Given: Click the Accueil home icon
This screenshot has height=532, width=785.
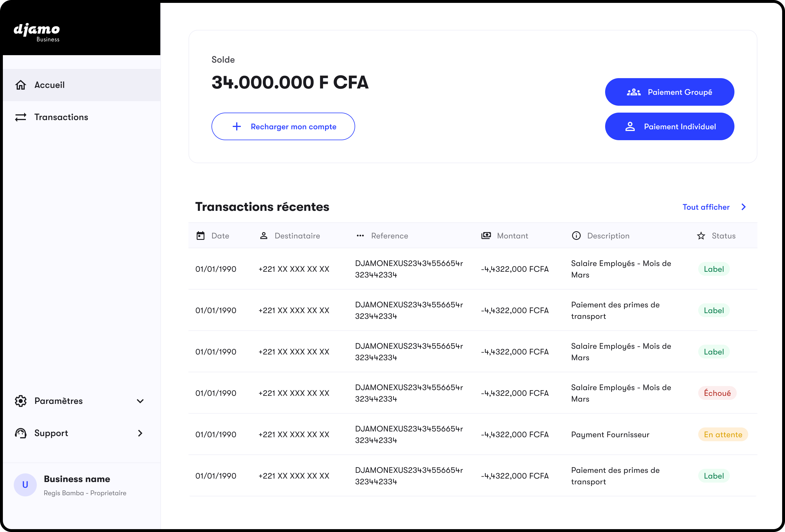Looking at the screenshot, I should pos(21,85).
